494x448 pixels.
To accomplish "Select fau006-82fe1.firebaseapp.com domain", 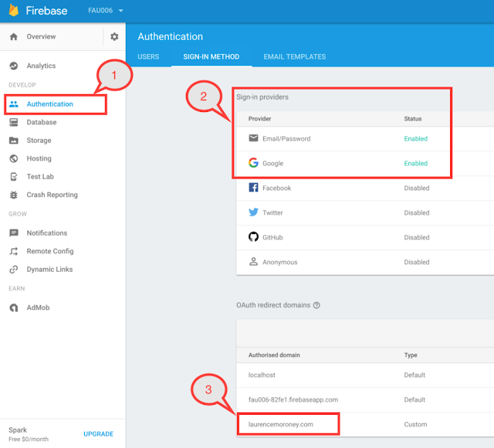I will pyautogui.click(x=293, y=400).
